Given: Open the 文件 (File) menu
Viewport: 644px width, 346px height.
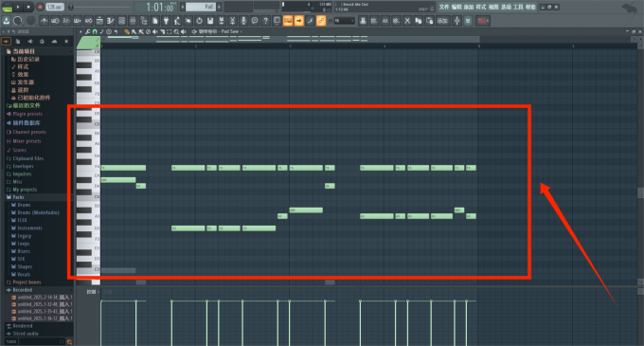Looking at the screenshot, I should coord(444,7).
